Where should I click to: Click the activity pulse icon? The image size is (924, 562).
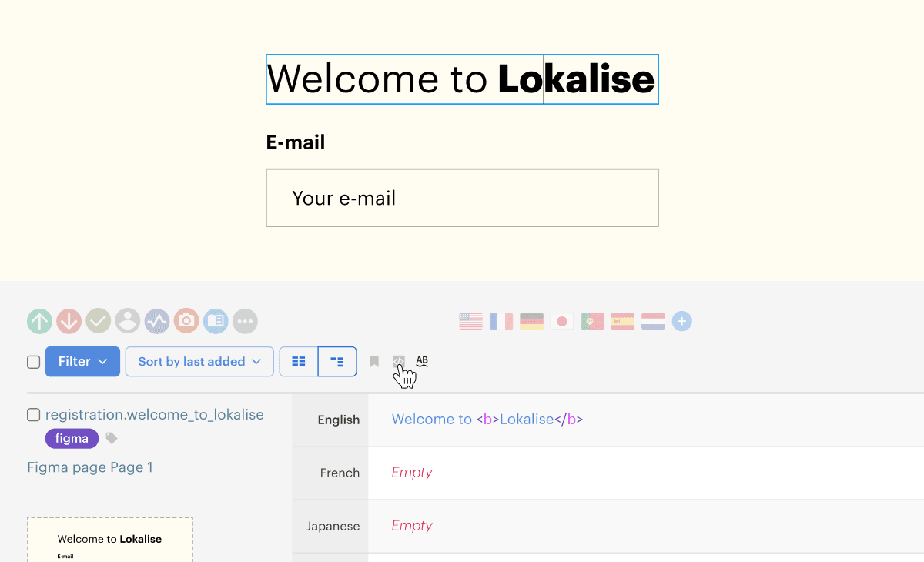(157, 321)
